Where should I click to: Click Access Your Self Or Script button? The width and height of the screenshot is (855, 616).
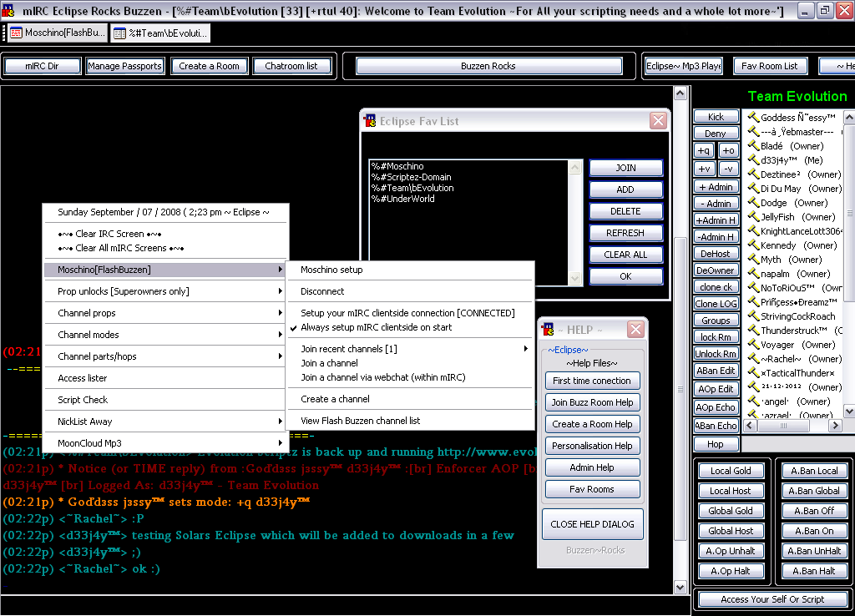click(772, 599)
